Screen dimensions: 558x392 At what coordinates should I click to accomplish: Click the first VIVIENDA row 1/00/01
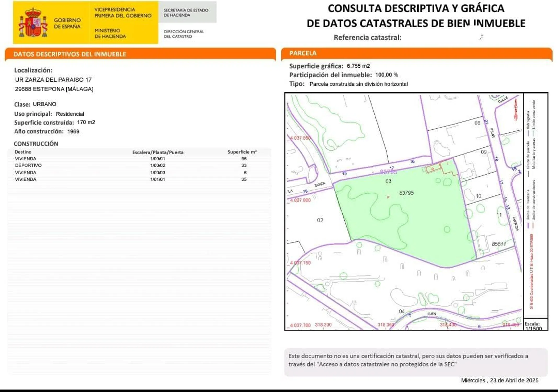click(26, 159)
